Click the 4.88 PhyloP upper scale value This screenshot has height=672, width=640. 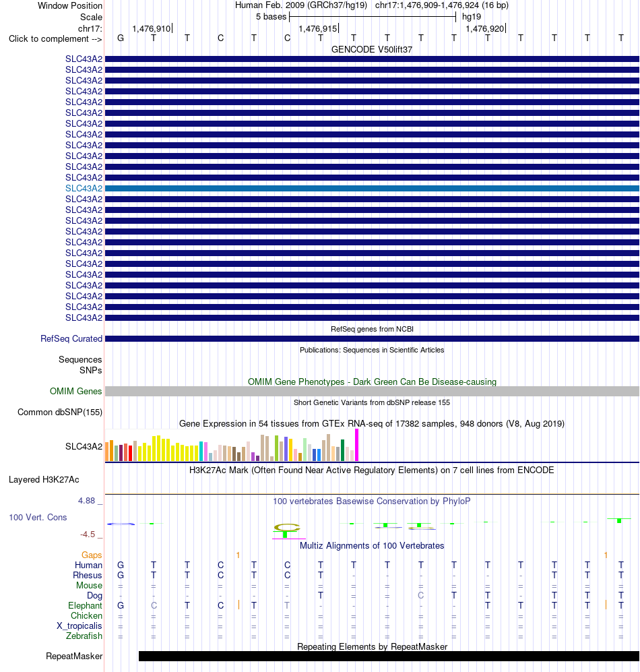click(x=86, y=501)
